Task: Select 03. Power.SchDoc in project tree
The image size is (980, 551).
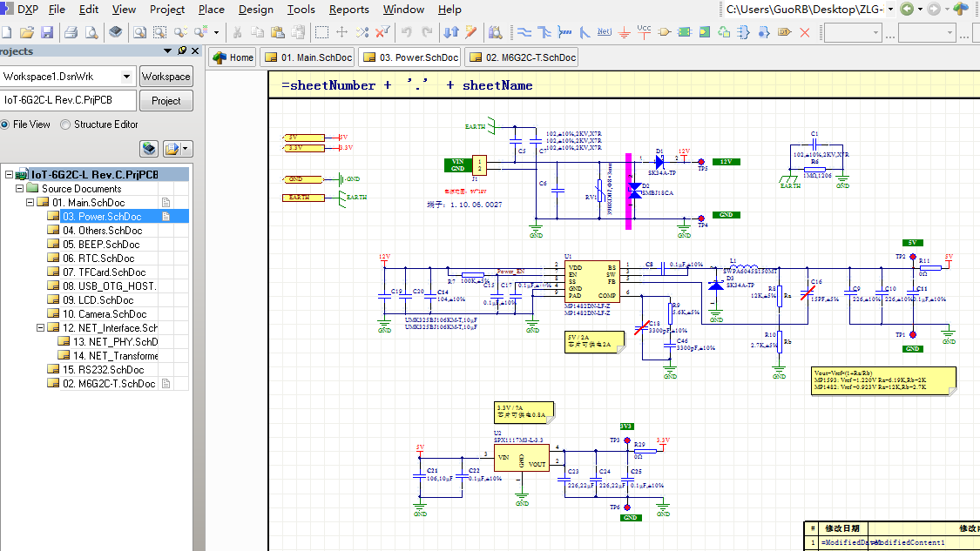Action: coord(102,216)
